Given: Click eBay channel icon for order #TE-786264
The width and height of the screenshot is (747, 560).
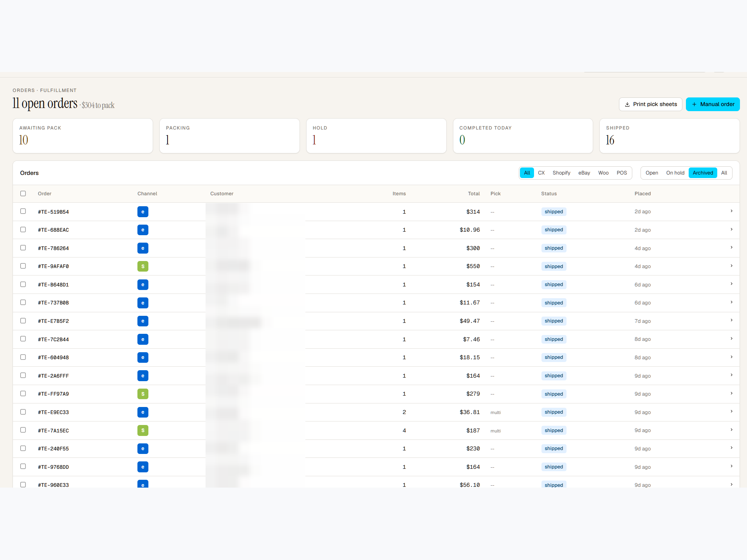Looking at the screenshot, I should coord(143,248).
